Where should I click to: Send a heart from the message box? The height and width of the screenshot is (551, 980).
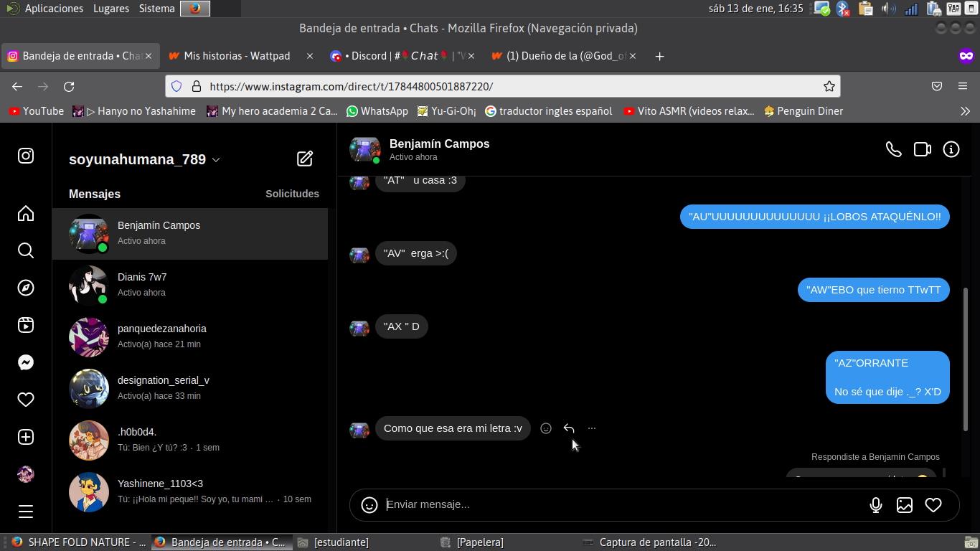(x=933, y=505)
